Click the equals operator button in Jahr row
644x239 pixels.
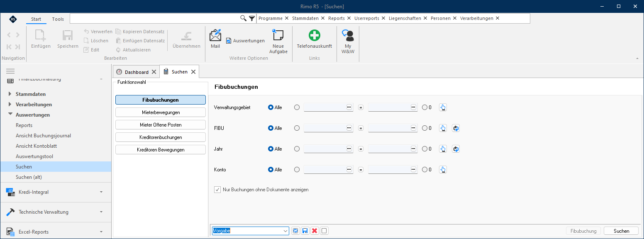coord(361,149)
